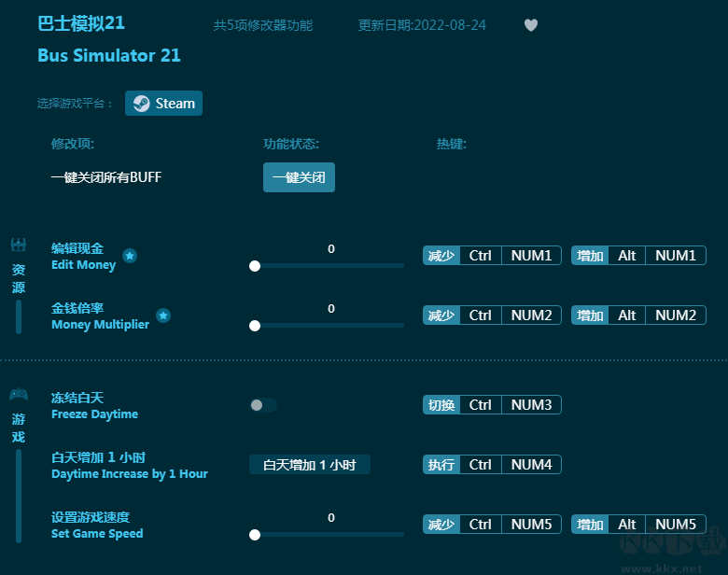Click NUM2 key in Money Multiplier increase hotkey
728x575 pixels.
coord(676,316)
